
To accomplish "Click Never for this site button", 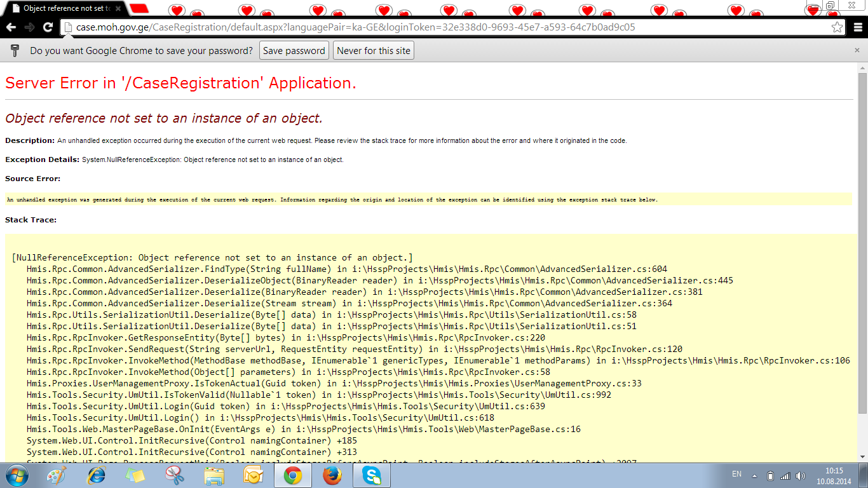I will [x=374, y=51].
